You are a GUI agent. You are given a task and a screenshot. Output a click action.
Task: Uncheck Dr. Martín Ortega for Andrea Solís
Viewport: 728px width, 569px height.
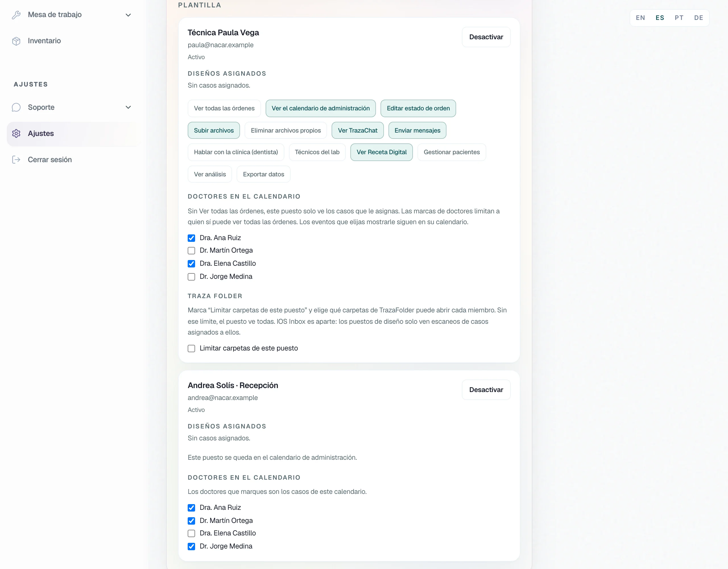click(x=191, y=521)
